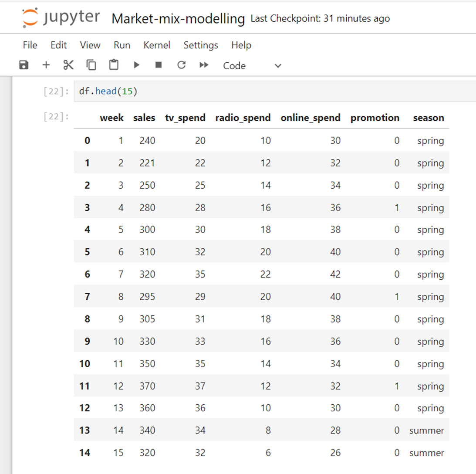Open the File menu

coord(29,45)
